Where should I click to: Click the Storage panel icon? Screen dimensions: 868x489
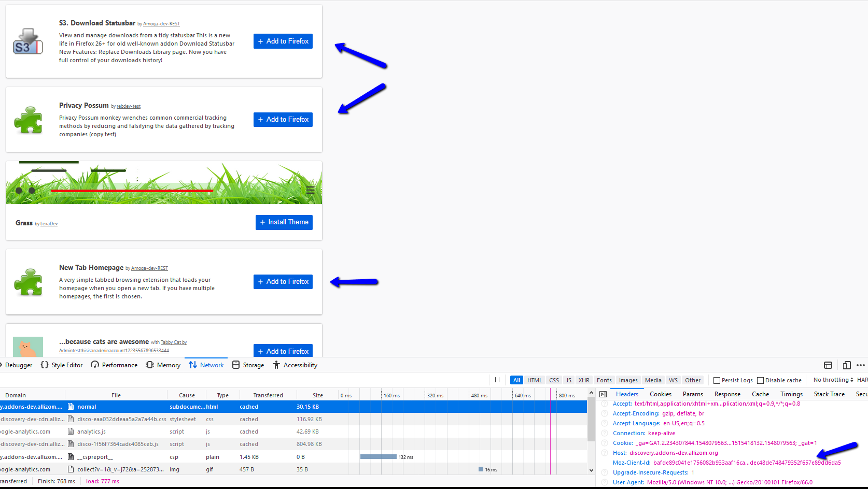pos(236,365)
